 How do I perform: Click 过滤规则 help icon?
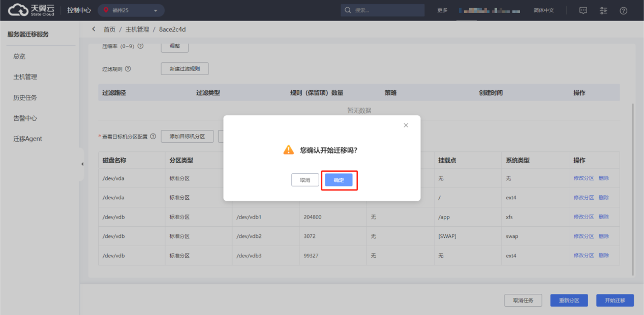128,69
